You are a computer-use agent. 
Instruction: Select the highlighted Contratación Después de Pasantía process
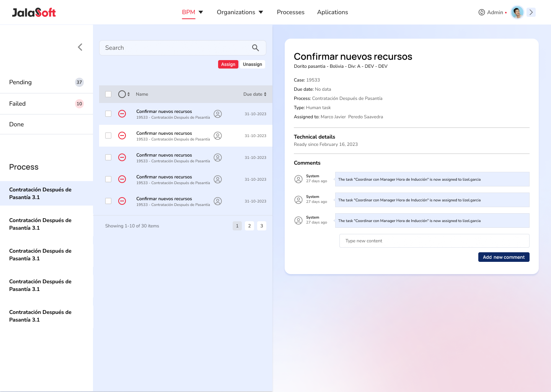46,193
